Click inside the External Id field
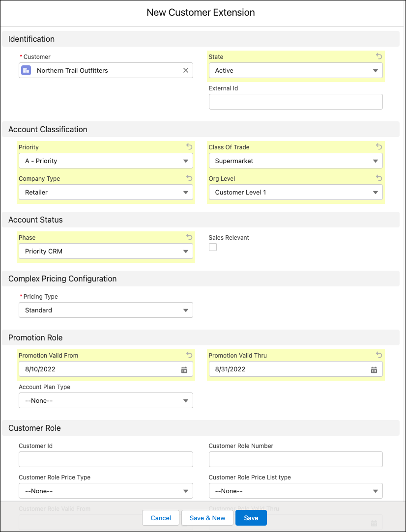 (x=295, y=102)
